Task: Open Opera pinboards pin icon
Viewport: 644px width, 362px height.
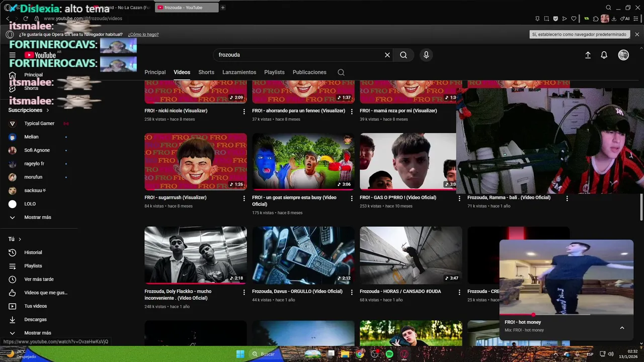Action: (537, 19)
